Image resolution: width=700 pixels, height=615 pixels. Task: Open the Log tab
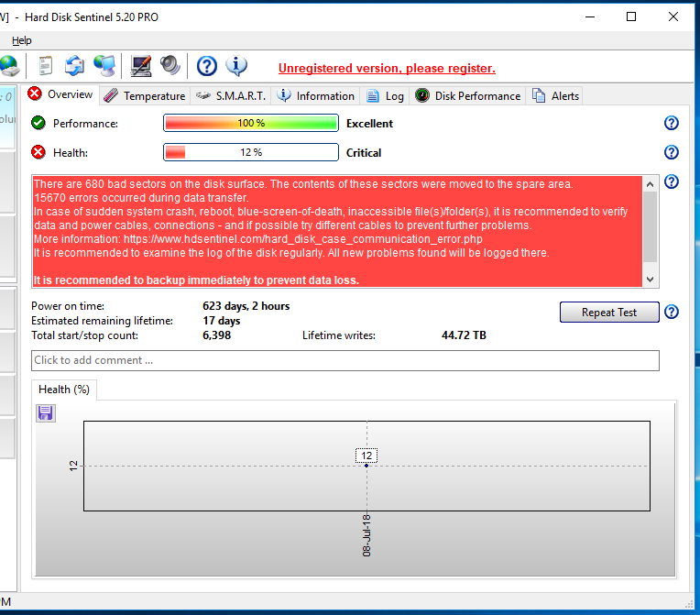[385, 96]
